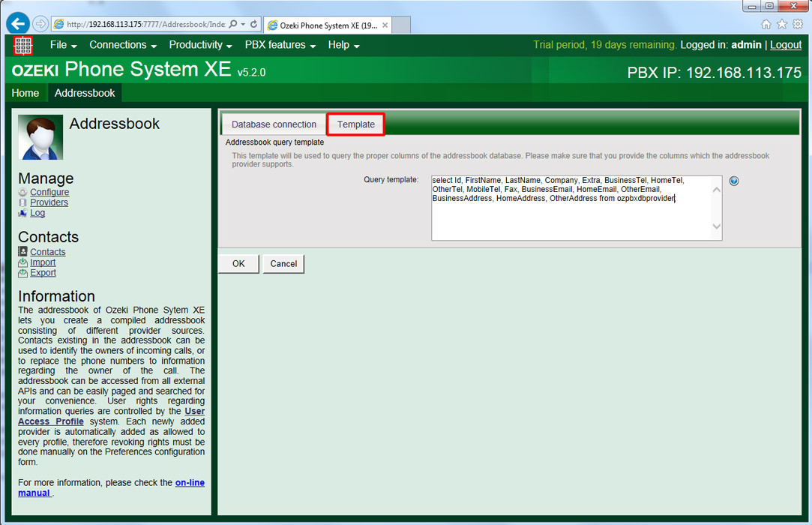812x525 pixels.
Task: Click the help icon beside the query template
Action: pyautogui.click(x=734, y=181)
